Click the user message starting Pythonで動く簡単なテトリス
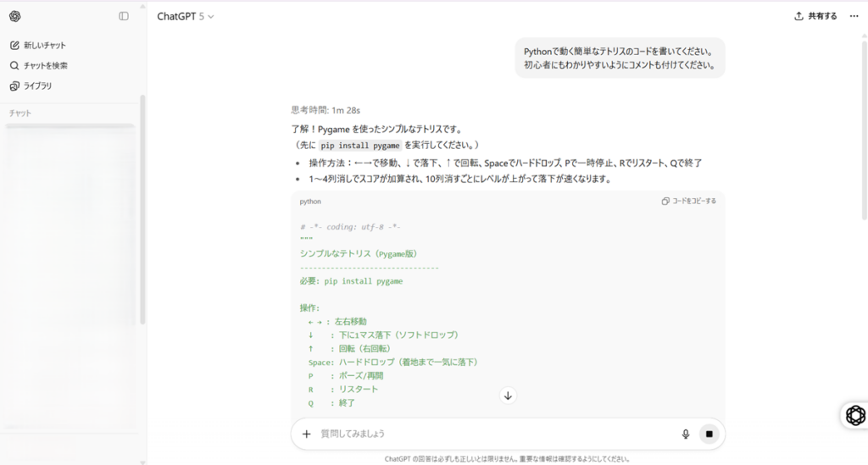 click(x=620, y=58)
